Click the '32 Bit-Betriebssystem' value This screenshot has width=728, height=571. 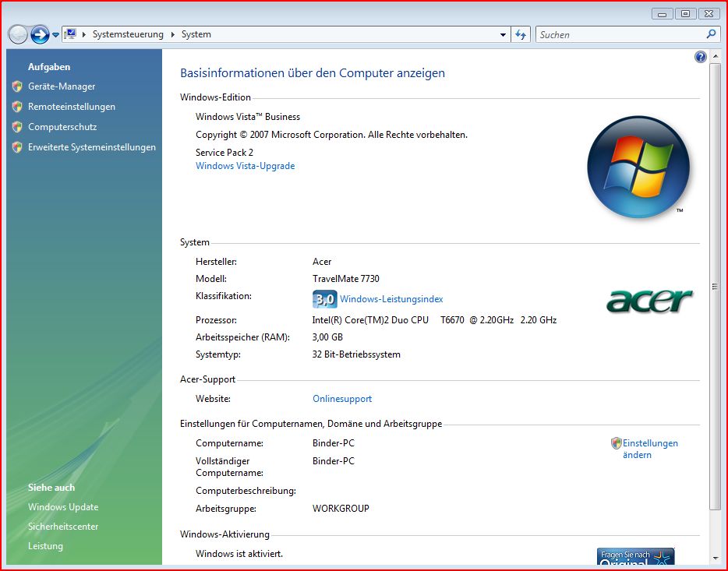(356, 354)
